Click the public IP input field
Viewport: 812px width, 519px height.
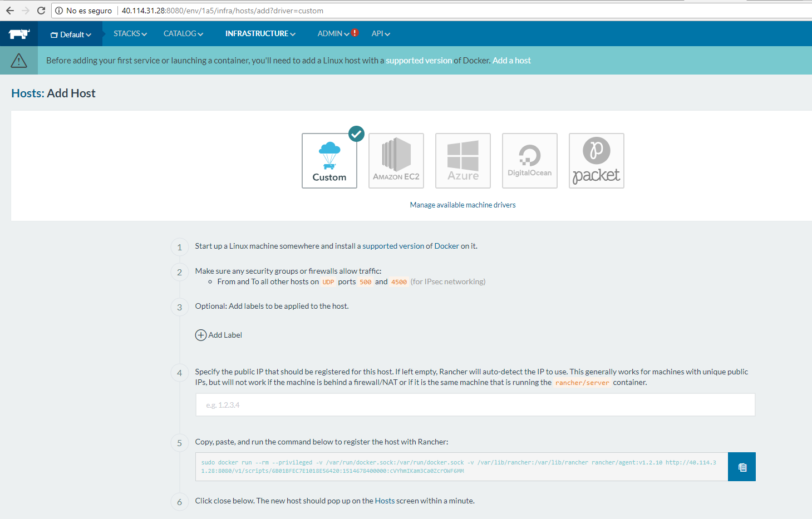(475, 405)
